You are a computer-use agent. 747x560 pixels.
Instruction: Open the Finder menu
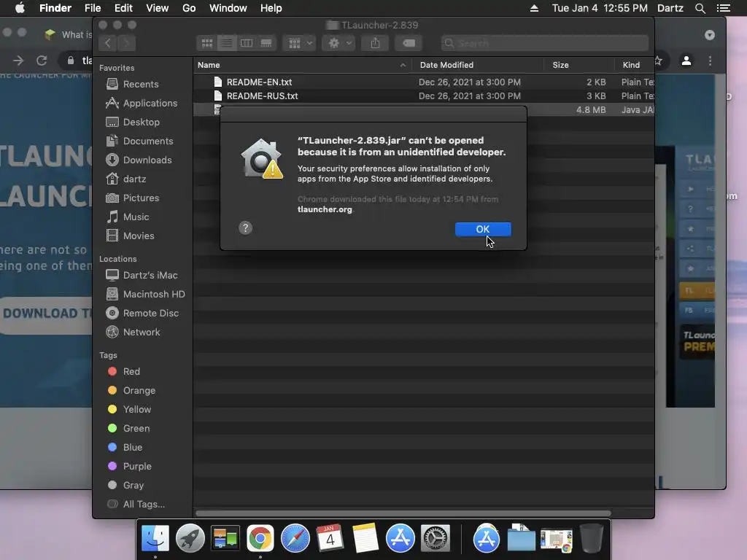coord(55,8)
